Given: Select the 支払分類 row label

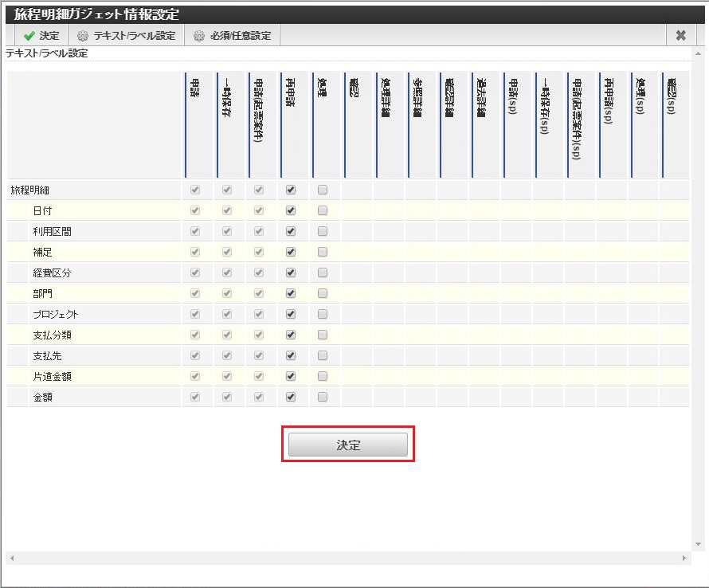Looking at the screenshot, I should [52, 335].
